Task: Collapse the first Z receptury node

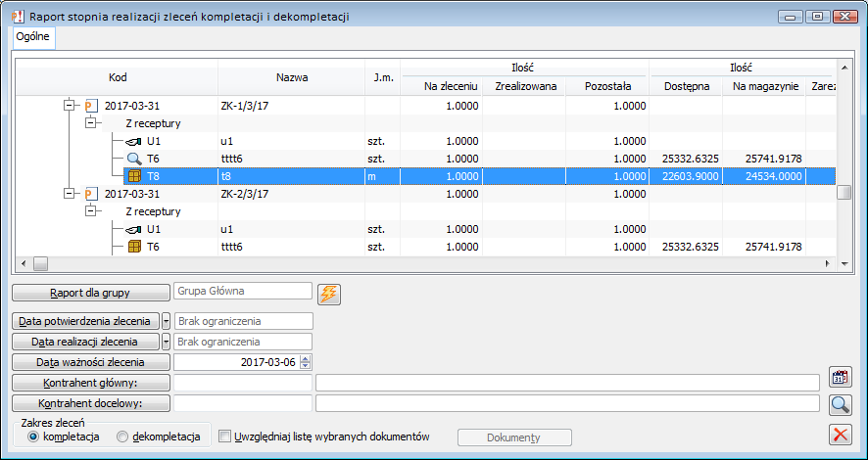Action: 91,123
